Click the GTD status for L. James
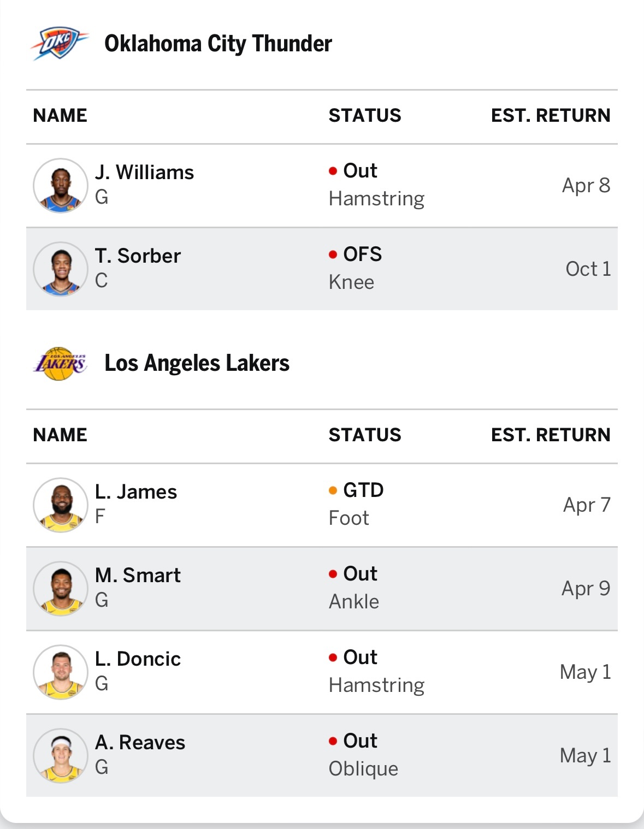This screenshot has height=829, width=644. [x=363, y=490]
